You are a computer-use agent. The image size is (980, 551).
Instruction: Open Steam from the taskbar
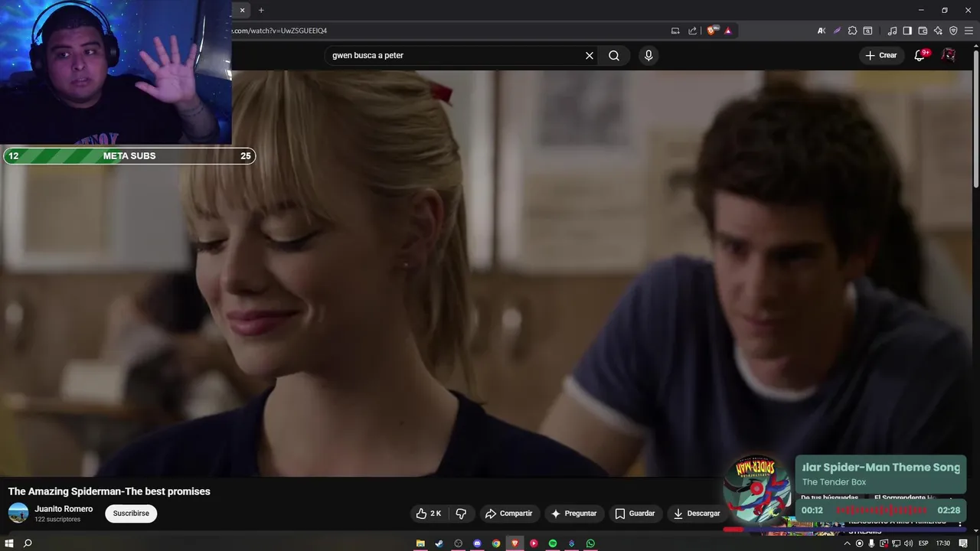point(439,543)
